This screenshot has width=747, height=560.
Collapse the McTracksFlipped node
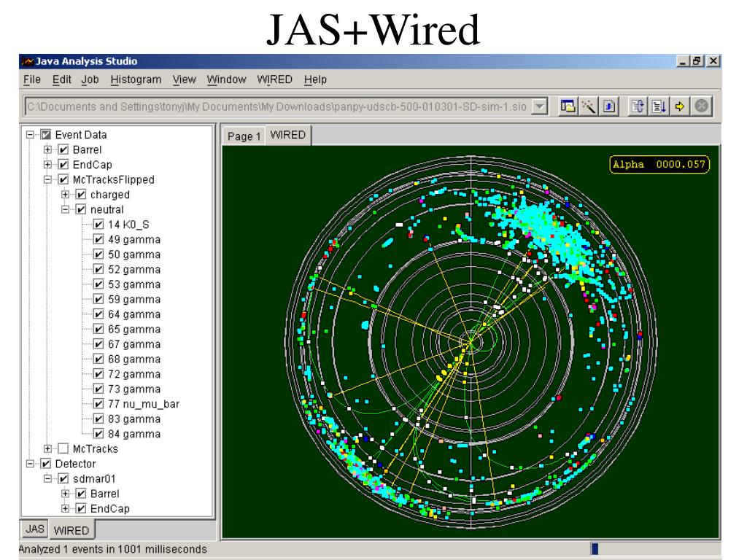coord(47,179)
